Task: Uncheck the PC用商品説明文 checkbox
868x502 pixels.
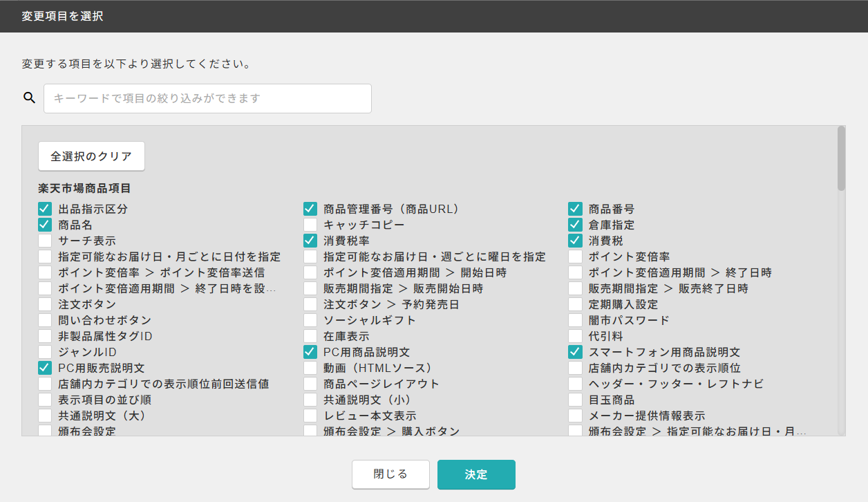Action: 310,352
